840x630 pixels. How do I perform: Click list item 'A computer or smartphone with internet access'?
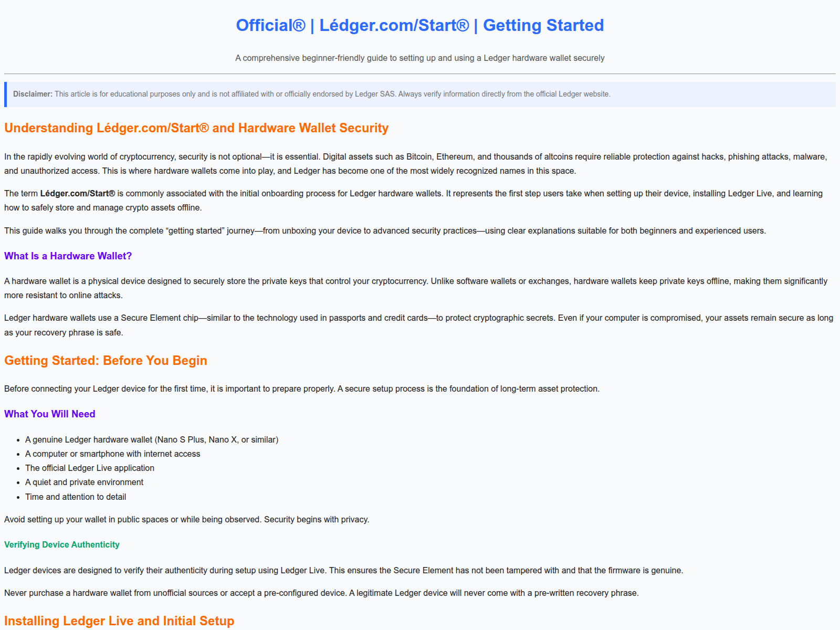pos(112,454)
